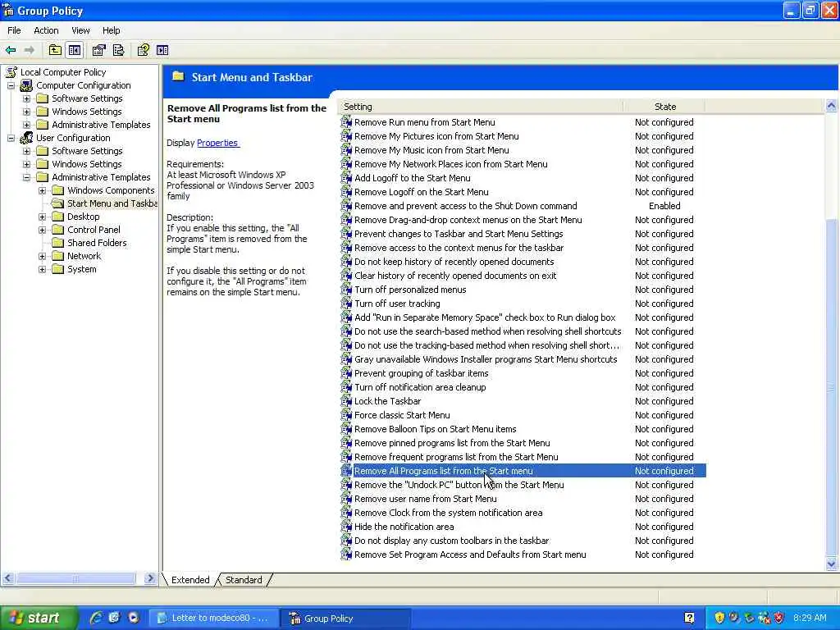The image size is (840, 630).
Task: Select Remove and prevent access to Shut Down command
Action: [x=466, y=206]
